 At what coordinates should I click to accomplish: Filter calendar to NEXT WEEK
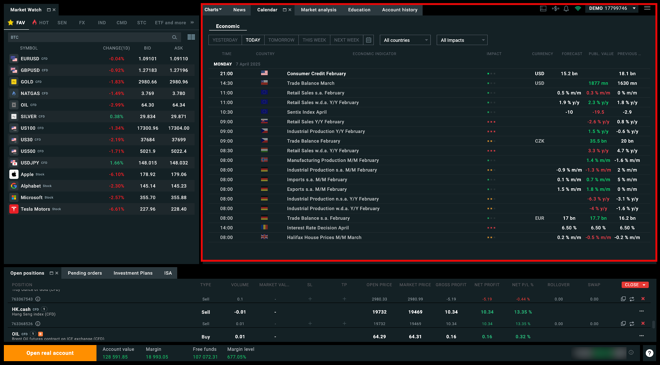[x=346, y=40]
